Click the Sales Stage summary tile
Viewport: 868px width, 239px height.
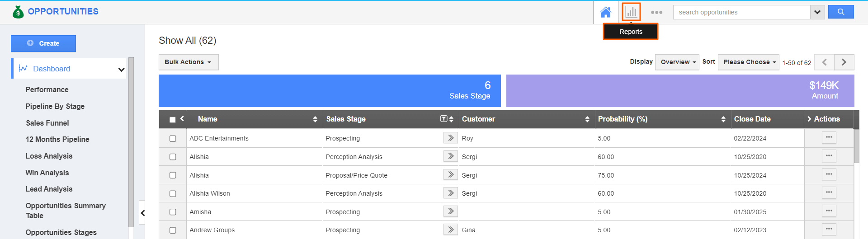pyautogui.click(x=330, y=91)
